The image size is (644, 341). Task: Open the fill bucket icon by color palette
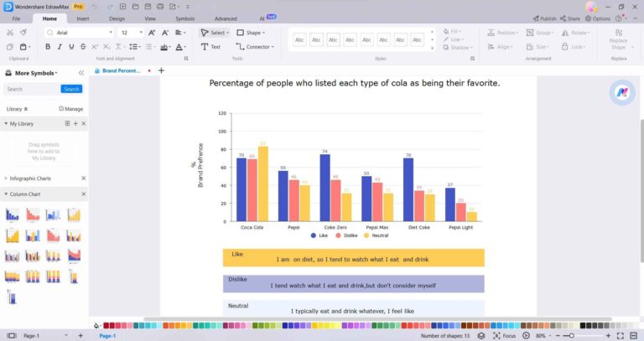click(x=96, y=325)
